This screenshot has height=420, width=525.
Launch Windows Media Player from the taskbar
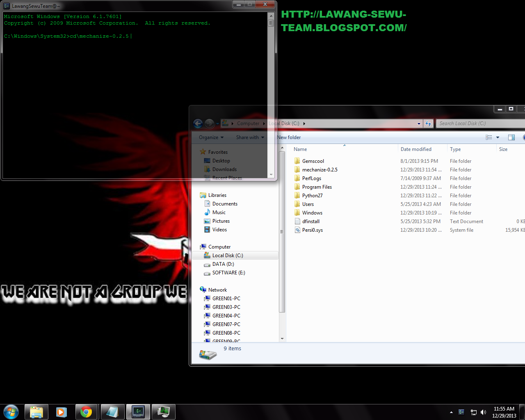tap(62, 412)
